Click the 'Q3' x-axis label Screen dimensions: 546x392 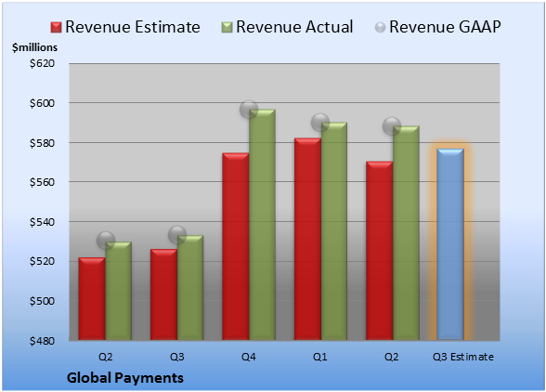177,357
